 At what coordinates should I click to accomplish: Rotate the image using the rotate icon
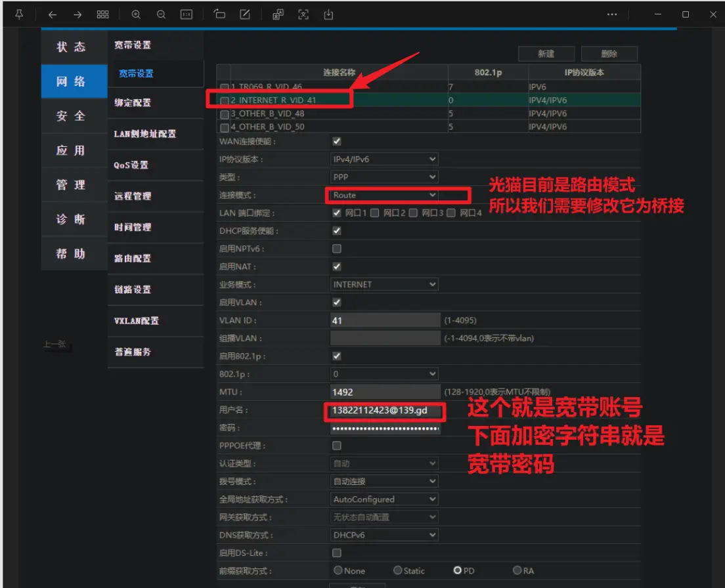click(219, 14)
